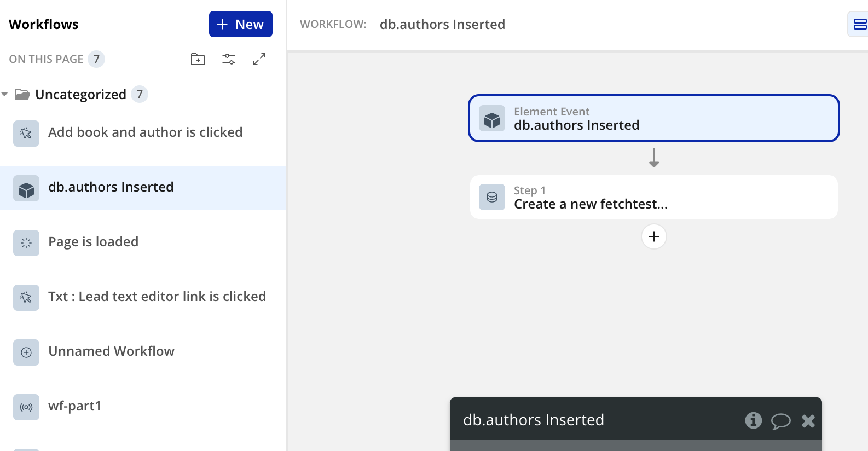868x451 pixels.
Task: Click cube icon beside db.authors Inserted in sidebar
Action: tap(26, 188)
